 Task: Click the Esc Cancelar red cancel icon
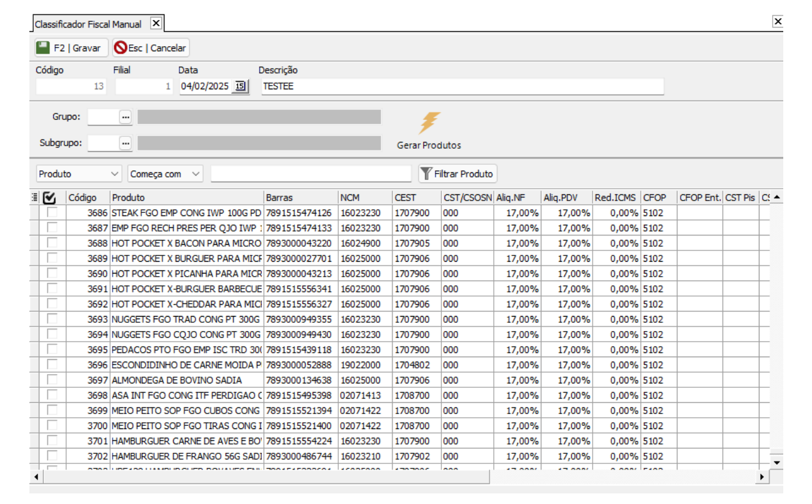pos(120,48)
